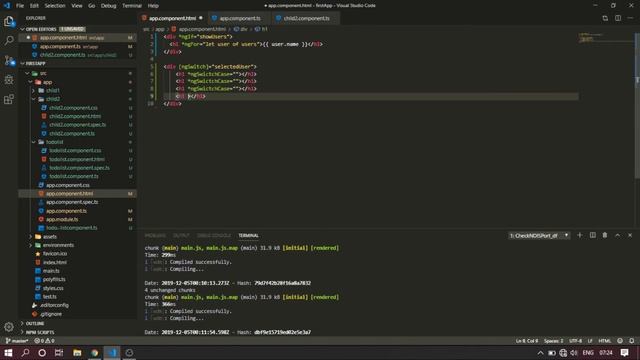Open the Explorer view in the activity bar
Screen dimensions: 640x360
tap(9, 21)
